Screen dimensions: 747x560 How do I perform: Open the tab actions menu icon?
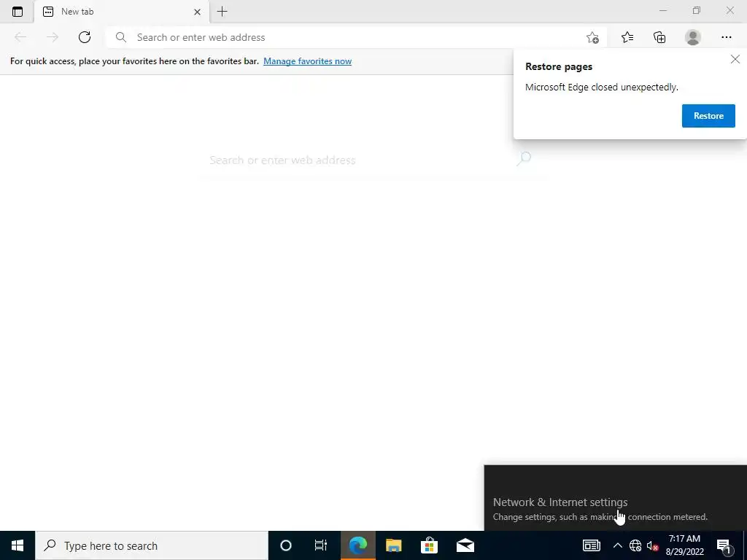18,12
